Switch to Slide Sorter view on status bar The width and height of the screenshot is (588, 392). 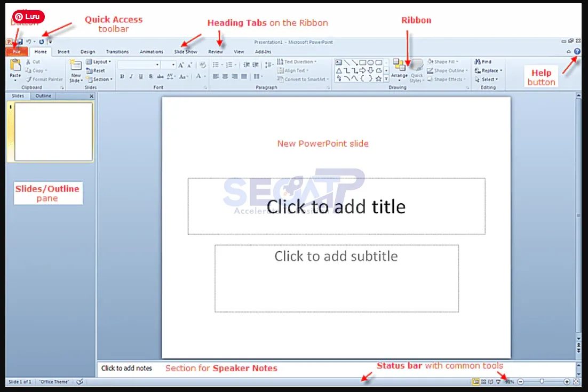tap(483, 381)
